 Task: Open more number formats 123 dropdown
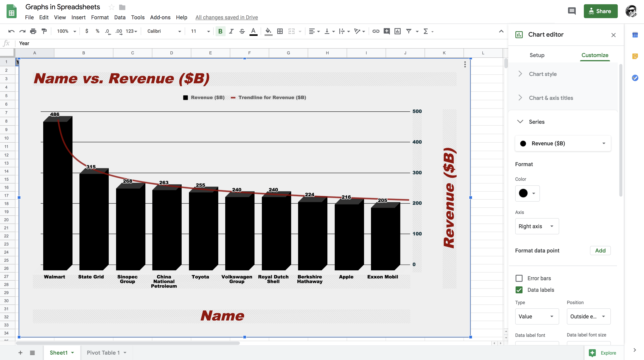131,31
